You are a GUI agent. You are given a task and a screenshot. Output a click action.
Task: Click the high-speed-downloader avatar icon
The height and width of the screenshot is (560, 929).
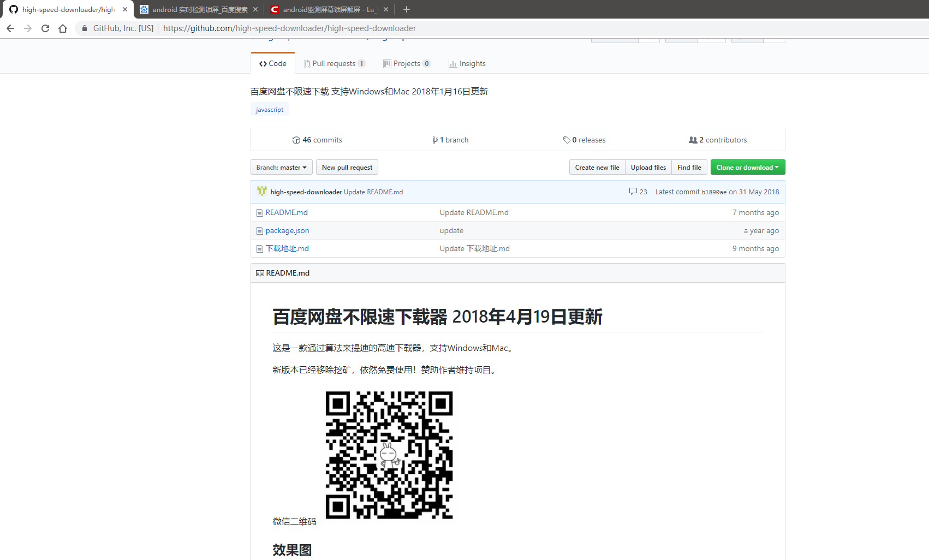(x=262, y=191)
